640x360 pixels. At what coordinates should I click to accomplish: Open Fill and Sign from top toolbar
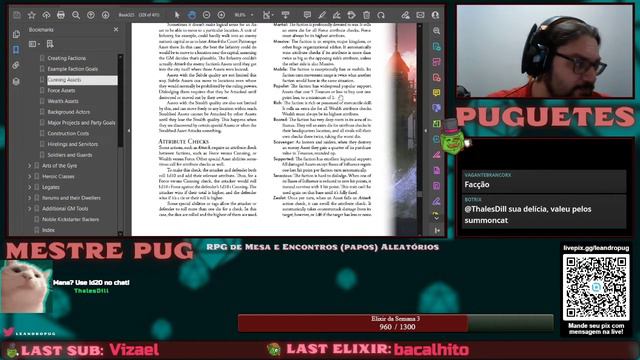(x=405, y=15)
